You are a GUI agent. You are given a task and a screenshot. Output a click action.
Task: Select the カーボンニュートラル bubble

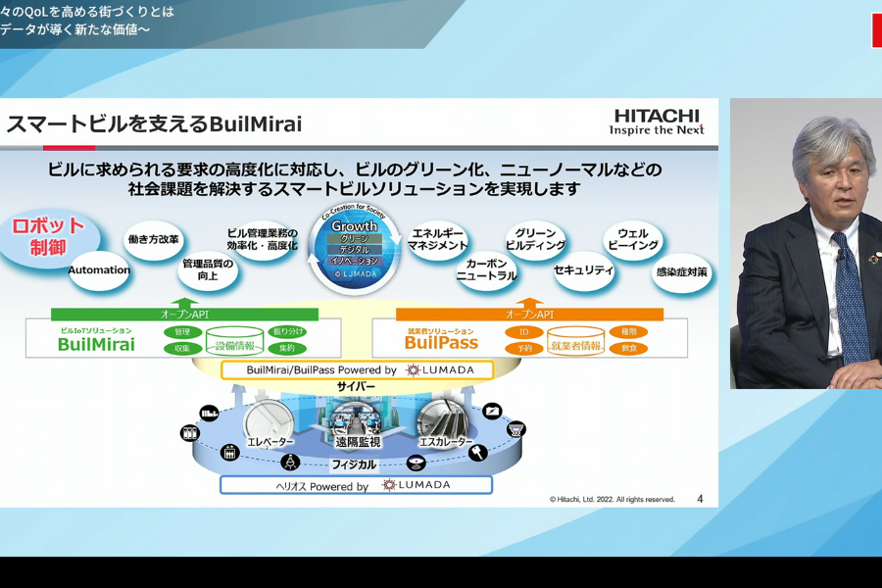click(x=486, y=270)
